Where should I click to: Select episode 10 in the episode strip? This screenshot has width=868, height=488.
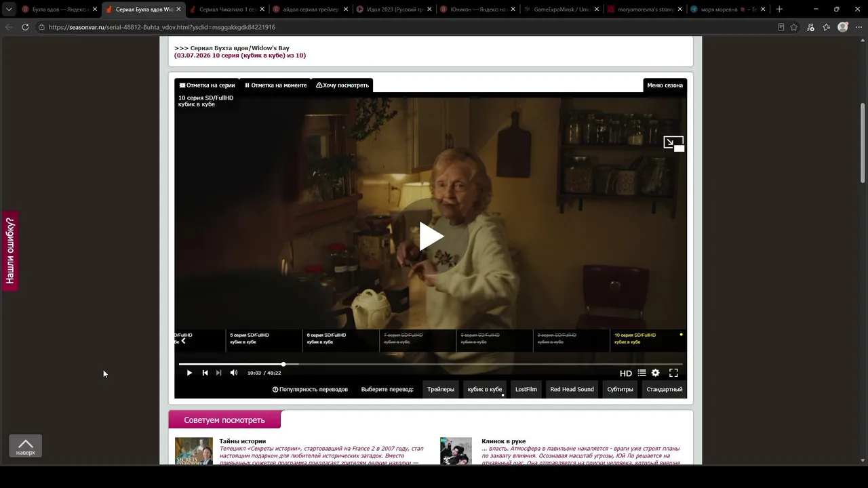click(x=648, y=340)
